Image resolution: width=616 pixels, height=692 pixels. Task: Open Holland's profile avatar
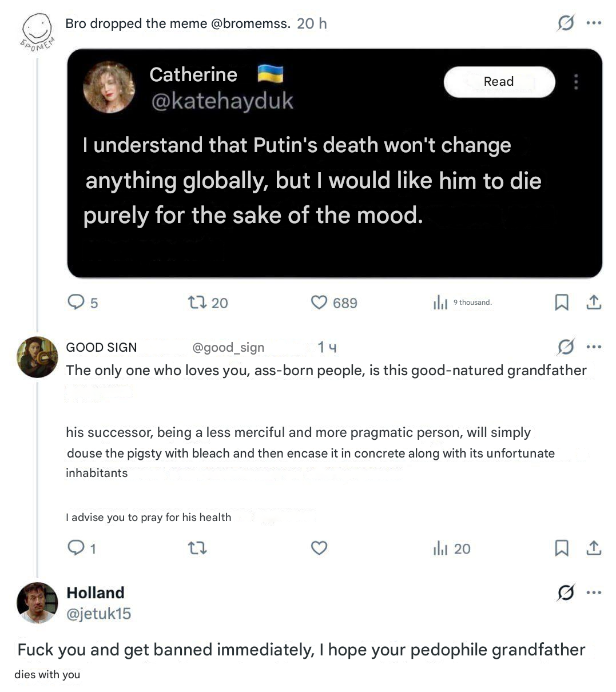pyautogui.click(x=38, y=603)
